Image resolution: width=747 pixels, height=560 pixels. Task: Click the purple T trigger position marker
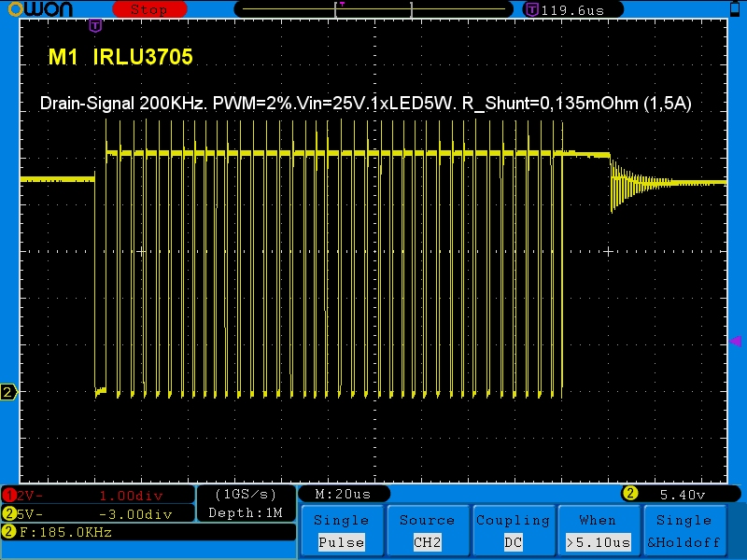click(x=95, y=26)
